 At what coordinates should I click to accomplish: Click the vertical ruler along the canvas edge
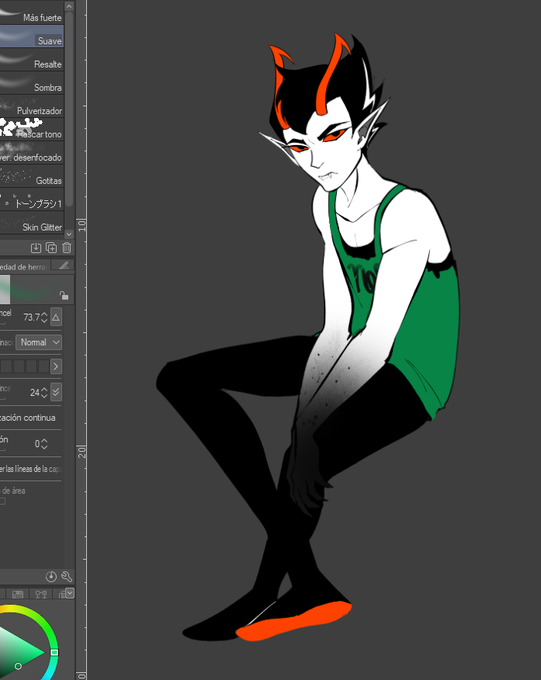click(82, 340)
